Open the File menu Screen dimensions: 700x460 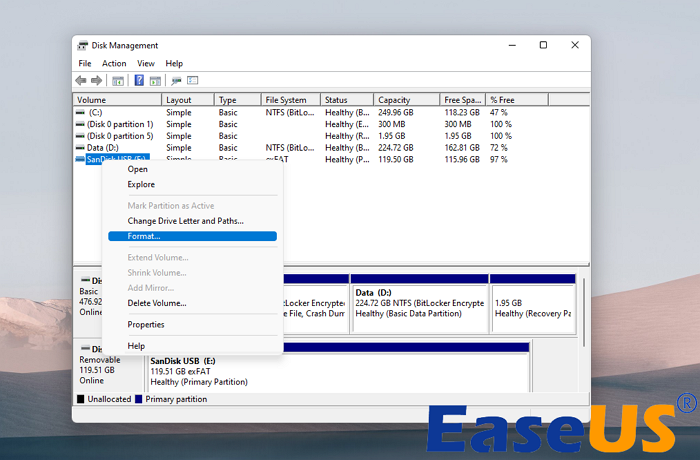85,63
